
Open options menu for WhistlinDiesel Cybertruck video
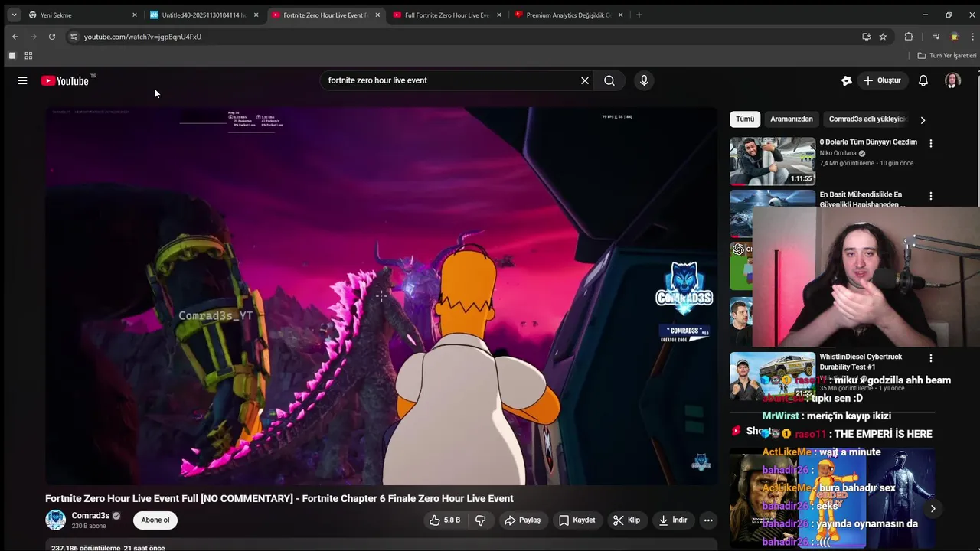click(x=931, y=358)
